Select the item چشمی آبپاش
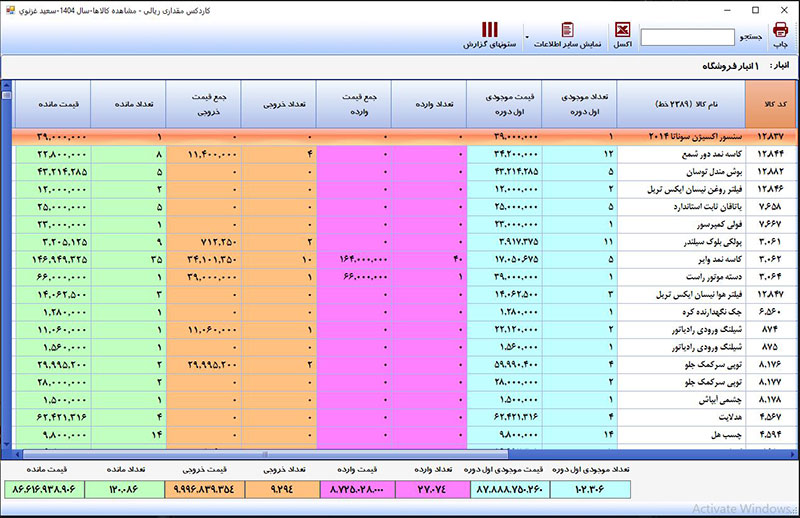Viewport: 800px width, 518px height. [x=720, y=400]
